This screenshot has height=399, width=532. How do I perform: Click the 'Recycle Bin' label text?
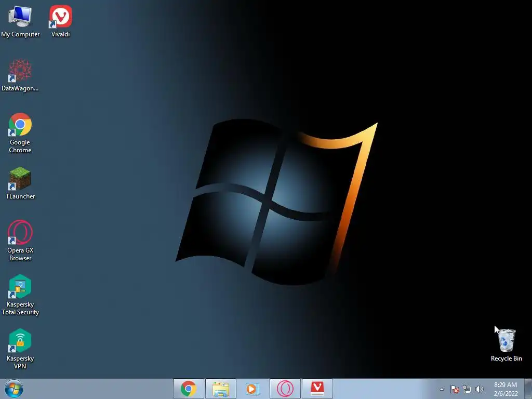click(x=507, y=358)
